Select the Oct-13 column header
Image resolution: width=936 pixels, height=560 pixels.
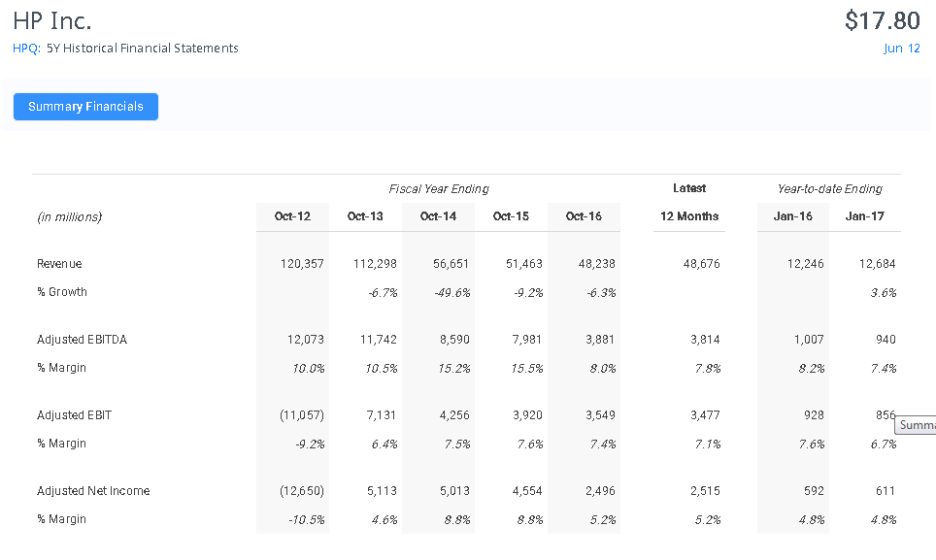[x=365, y=216]
